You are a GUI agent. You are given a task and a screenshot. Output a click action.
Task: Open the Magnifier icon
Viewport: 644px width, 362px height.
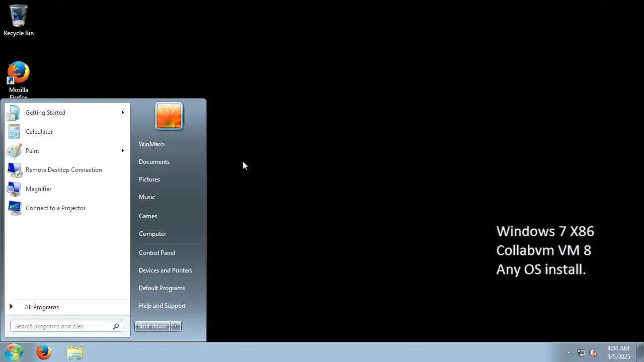(x=14, y=189)
